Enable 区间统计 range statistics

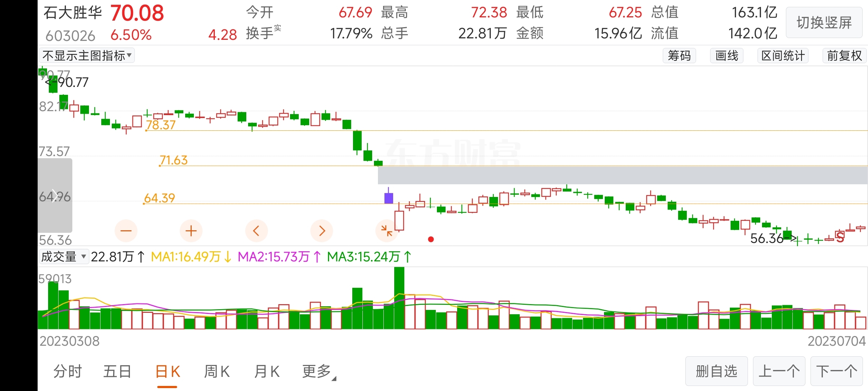tap(783, 56)
